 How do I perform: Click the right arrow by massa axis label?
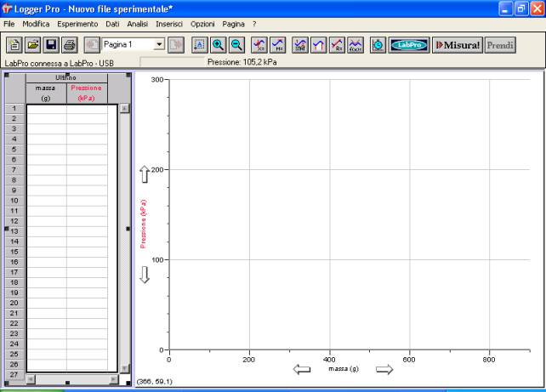tap(384, 369)
